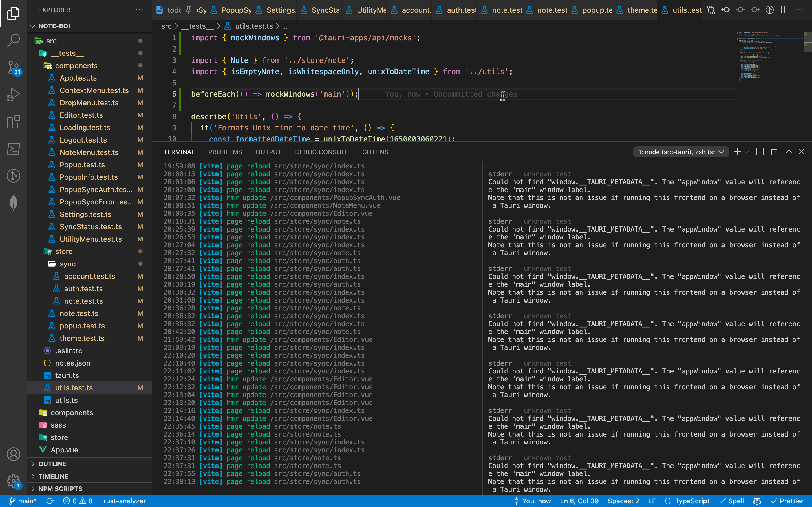Click the Manage gear icon
The image size is (812, 507).
click(14, 481)
